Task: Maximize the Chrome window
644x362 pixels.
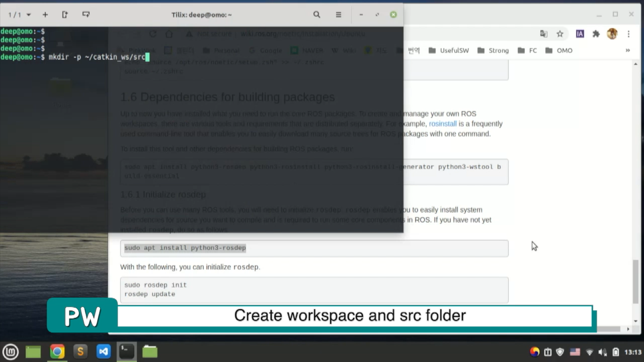Action: coord(615,15)
